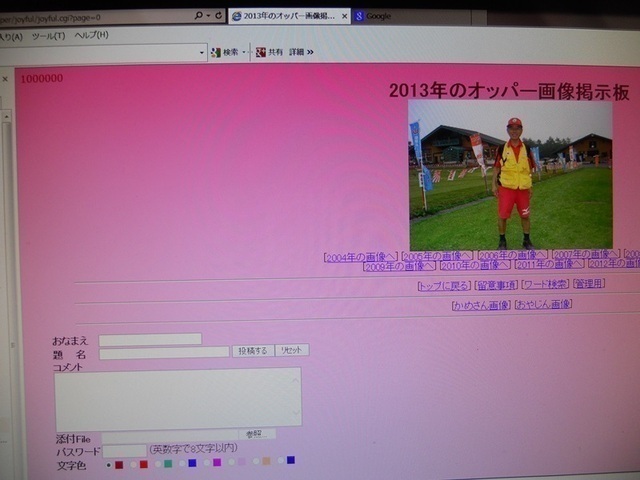640x480 pixels.
Task: Open the 留意事項 link
Action: (x=496, y=285)
